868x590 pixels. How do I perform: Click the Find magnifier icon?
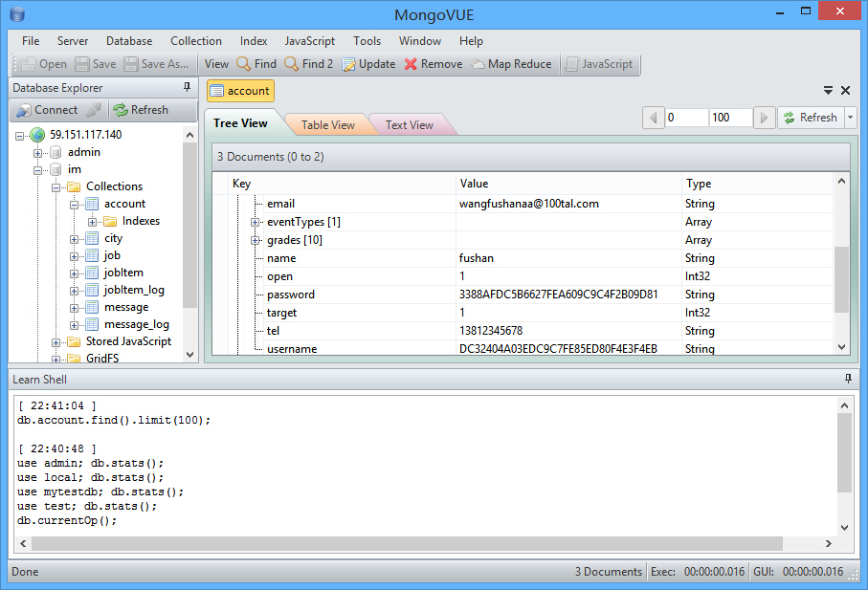pyautogui.click(x=243, y=64)
